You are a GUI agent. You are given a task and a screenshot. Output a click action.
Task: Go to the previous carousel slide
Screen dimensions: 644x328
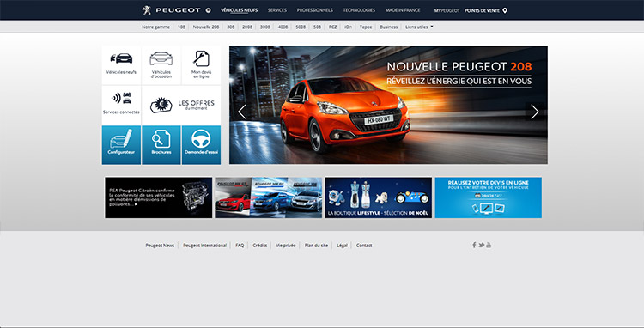tap(242, 112)
